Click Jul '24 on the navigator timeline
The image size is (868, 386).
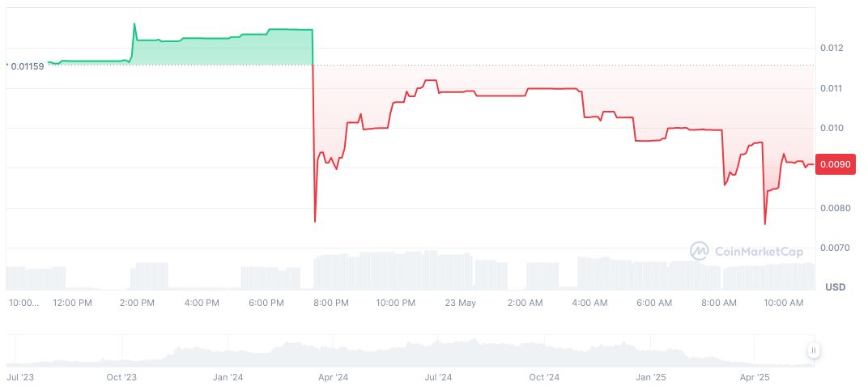pyautogui.click(x=437, y=377)
